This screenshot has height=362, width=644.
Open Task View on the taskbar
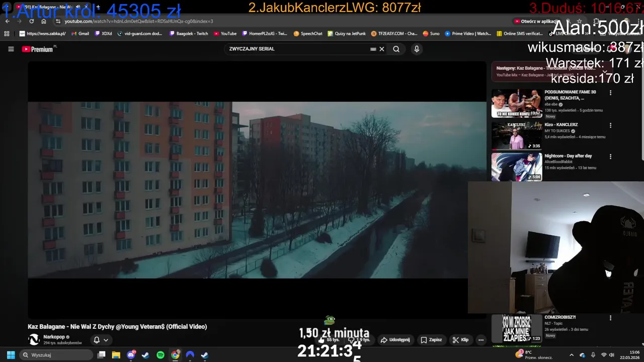click(101, 354)
